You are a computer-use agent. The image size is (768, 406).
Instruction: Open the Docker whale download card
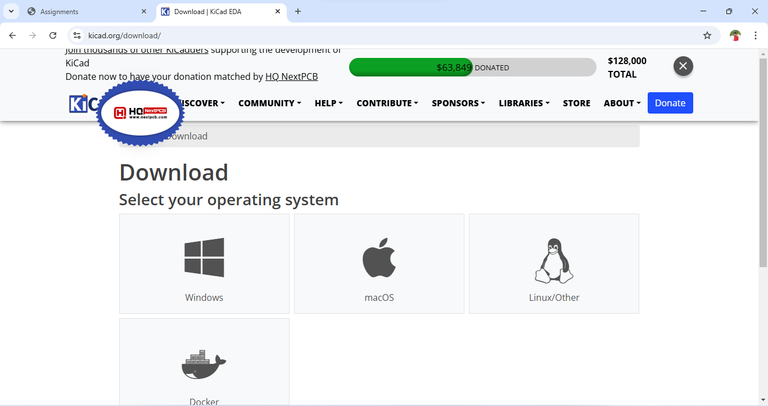(x=204, y=362)
